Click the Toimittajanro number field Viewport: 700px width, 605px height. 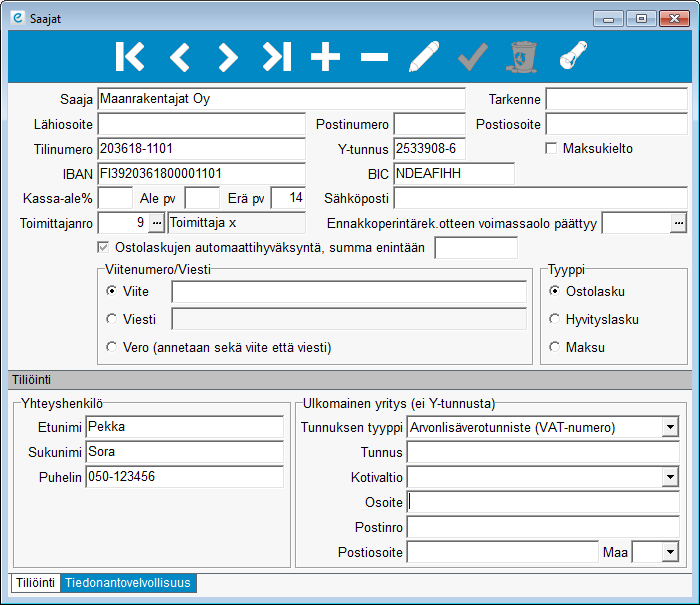(123, 223)
